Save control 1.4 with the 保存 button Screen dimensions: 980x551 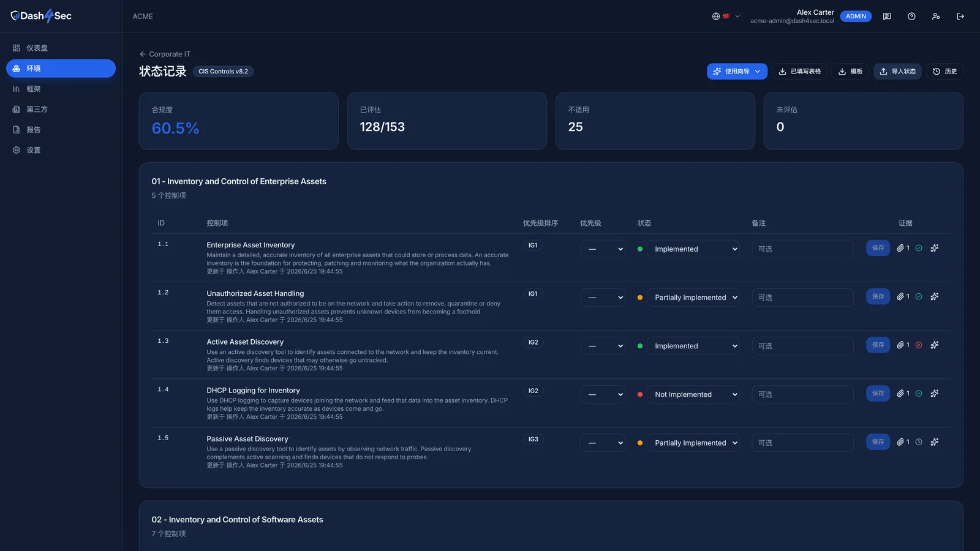click(878, 393)
